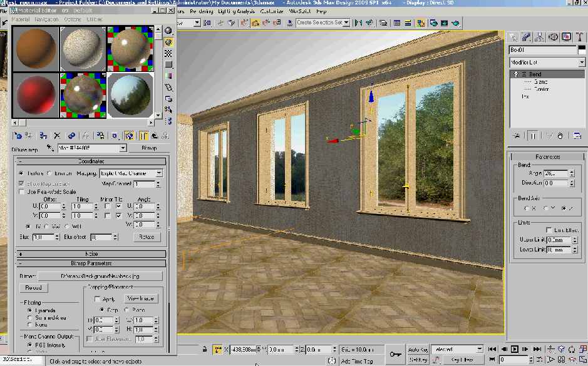Image resolution: width=588 pixels, height=366 pixels.
Task: Open the Motion command panel tab
Action: [553, 37]
